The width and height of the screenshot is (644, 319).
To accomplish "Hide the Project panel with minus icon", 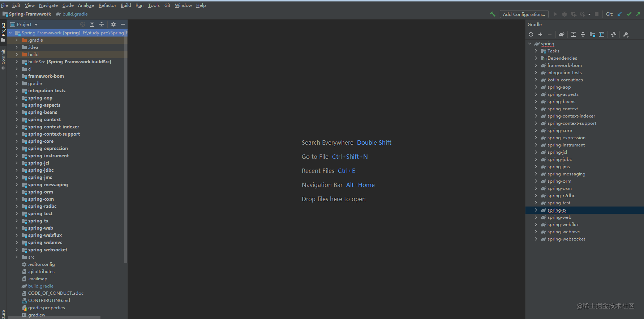I will (x=123, y=24).
